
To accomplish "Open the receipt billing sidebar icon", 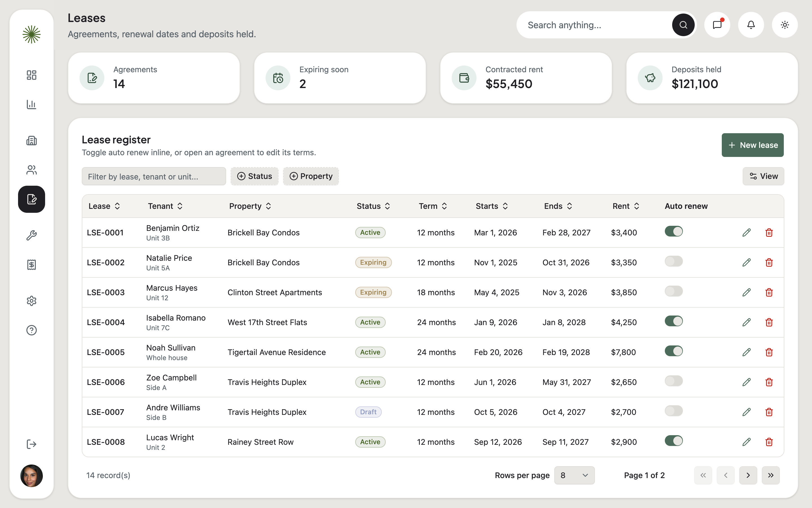I will pos(32,265).
